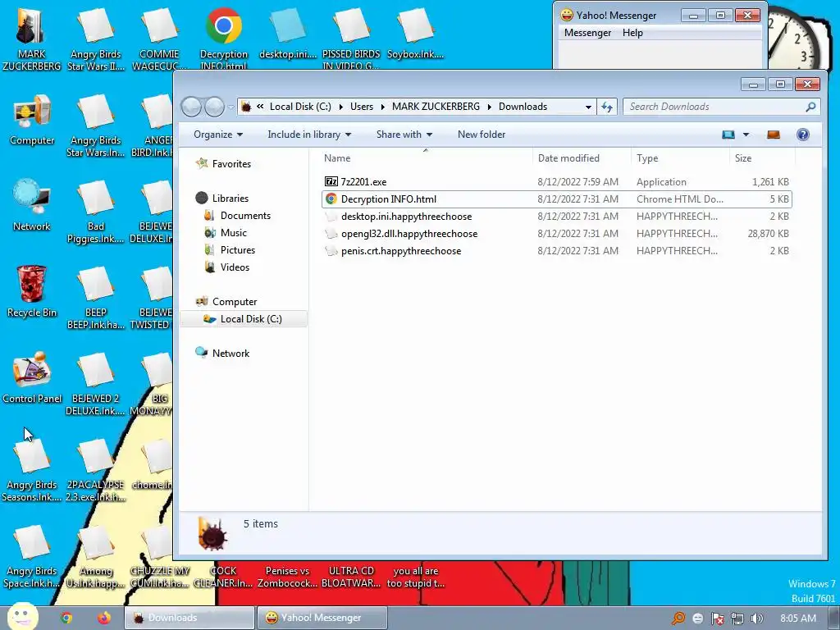Launch Chrome from taskbar
The width and height of the screenshot is (840, 630).
point(66,618)
